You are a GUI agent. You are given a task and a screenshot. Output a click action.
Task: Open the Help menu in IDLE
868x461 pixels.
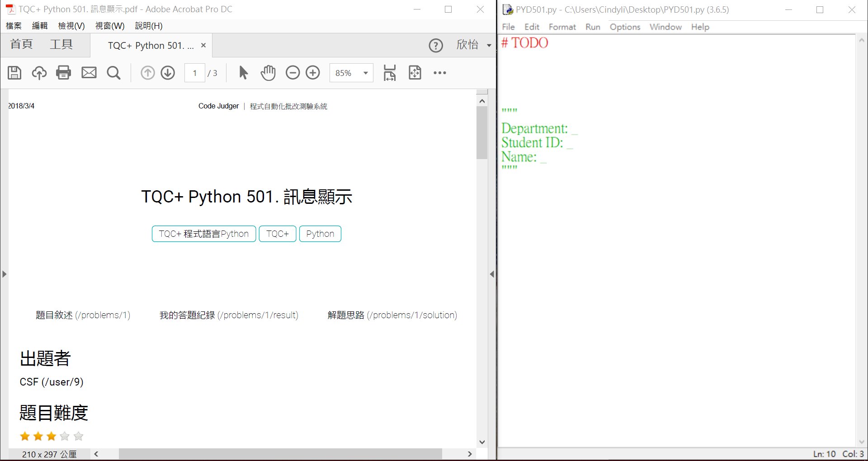[700, 27]
